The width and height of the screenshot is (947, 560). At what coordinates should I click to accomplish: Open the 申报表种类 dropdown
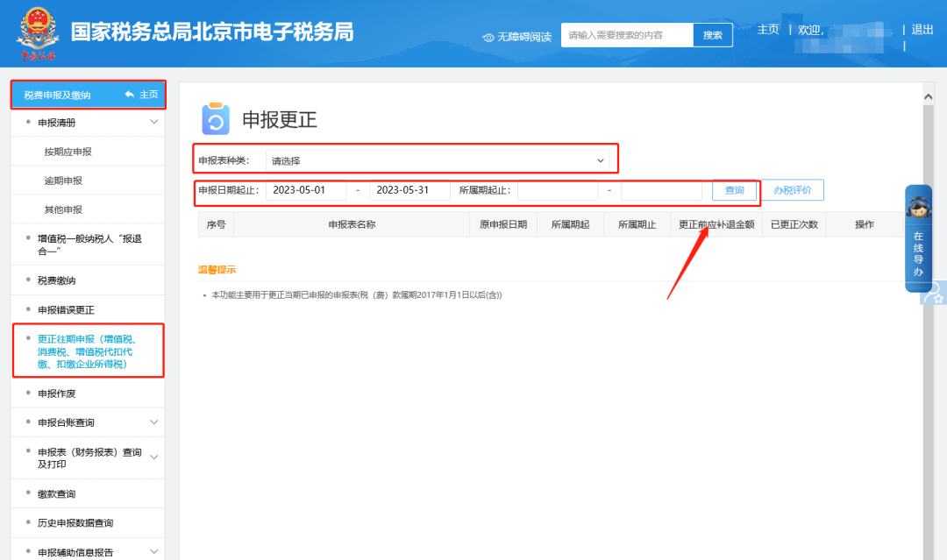point(437,161)
